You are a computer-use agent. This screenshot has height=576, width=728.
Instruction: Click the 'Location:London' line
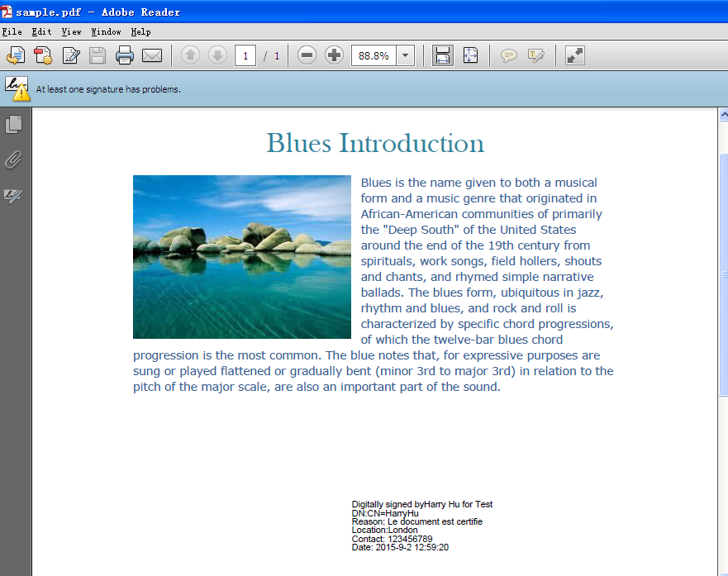point(384,530)
